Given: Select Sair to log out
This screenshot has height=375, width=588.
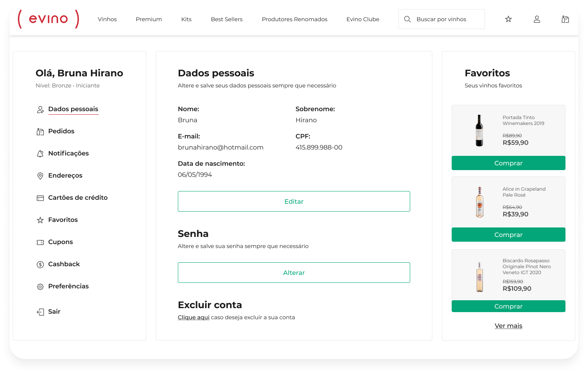Looking at the screenshot, I should click(54, 312).
